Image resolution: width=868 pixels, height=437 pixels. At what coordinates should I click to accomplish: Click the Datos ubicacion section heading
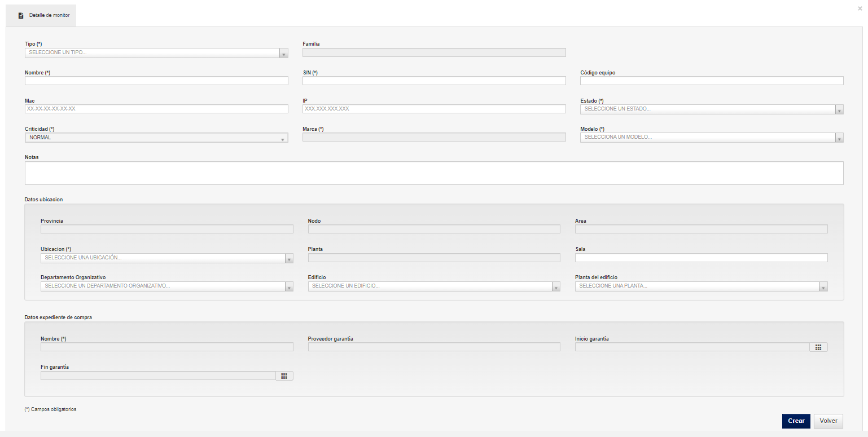click(44, 200)
